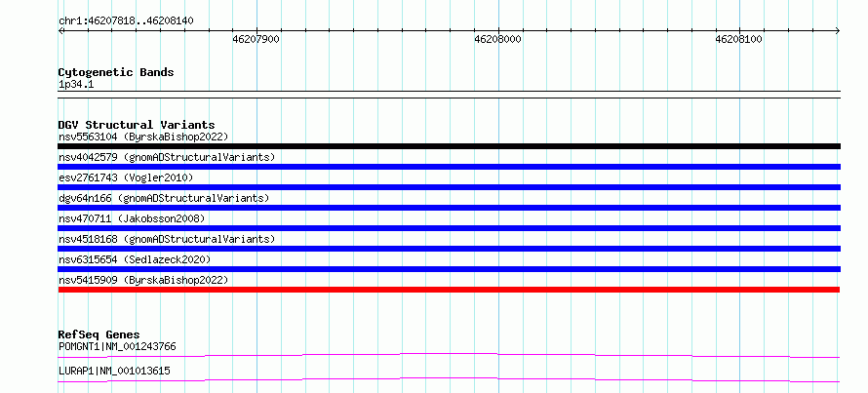Open gene POMGNT1|NM_001243766 label
The height and width of the screenshot is (393, 868).
[x=117, y=347]
